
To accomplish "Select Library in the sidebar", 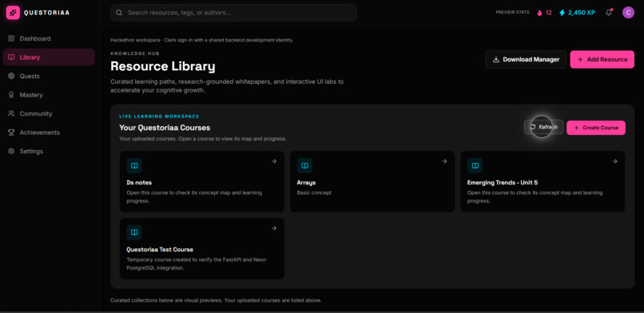I will [49, 57].
